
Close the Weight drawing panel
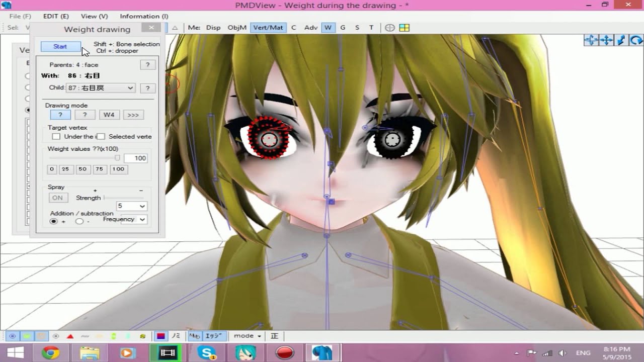coord(151,28)
